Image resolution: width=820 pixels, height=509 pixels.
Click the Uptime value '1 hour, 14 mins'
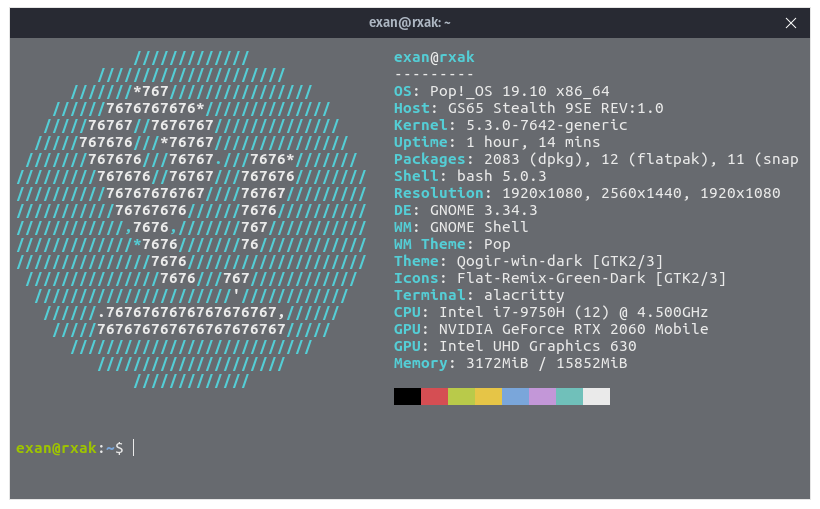click(533, 142)
